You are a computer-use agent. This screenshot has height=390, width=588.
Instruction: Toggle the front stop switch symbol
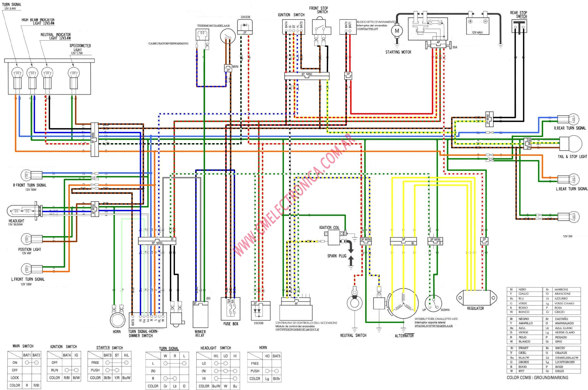coord(320,26)
